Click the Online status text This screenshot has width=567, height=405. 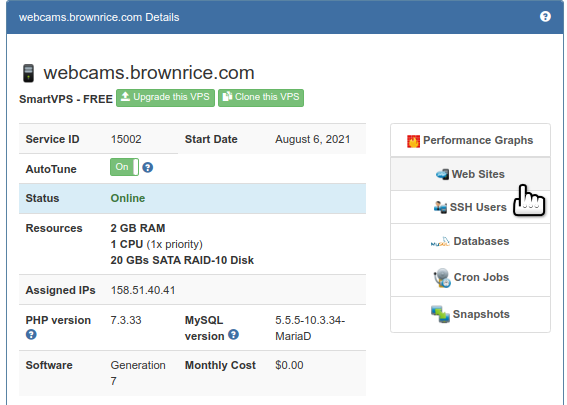tap(128, 198)
